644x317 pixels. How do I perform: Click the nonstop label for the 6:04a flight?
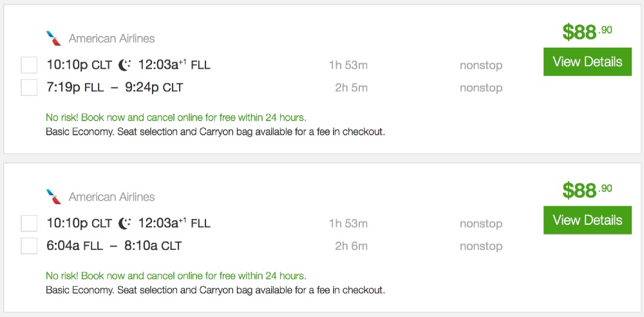tap(480, 246)
